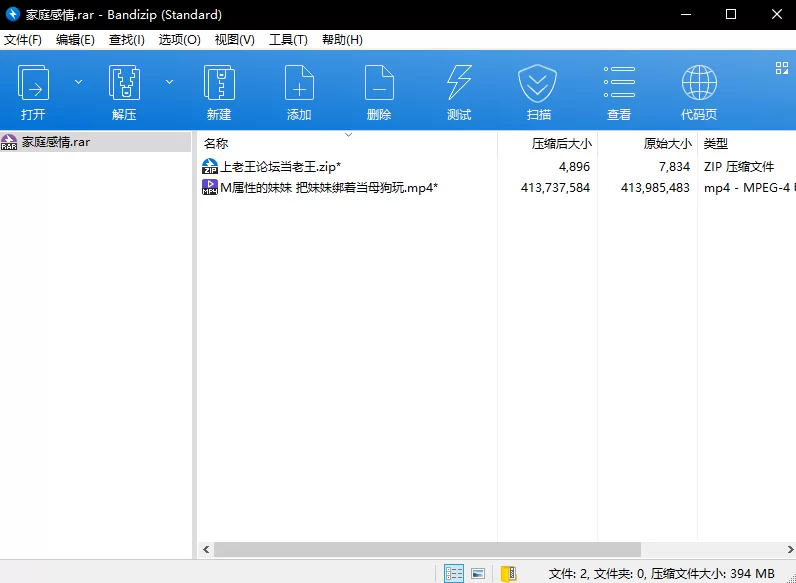Viewport: 796px width, 583px height.
Task: Open the Tools (工具) menu
Action: pos(288,40)
